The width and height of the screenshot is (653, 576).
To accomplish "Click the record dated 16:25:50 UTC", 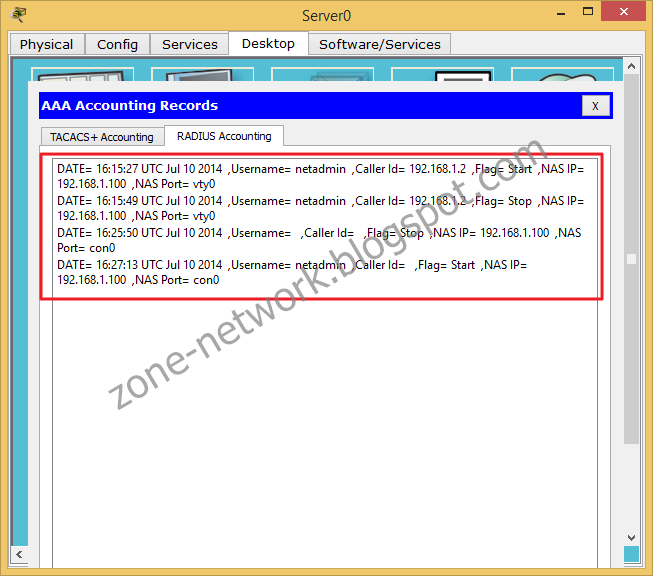I will click(x=319, y=240).
